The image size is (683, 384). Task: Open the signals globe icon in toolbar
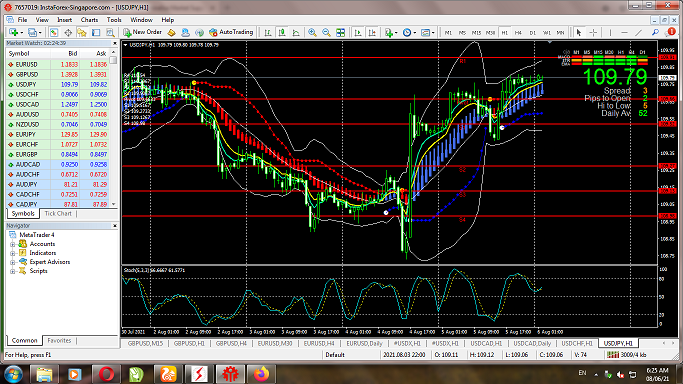(x=199, y=33)
